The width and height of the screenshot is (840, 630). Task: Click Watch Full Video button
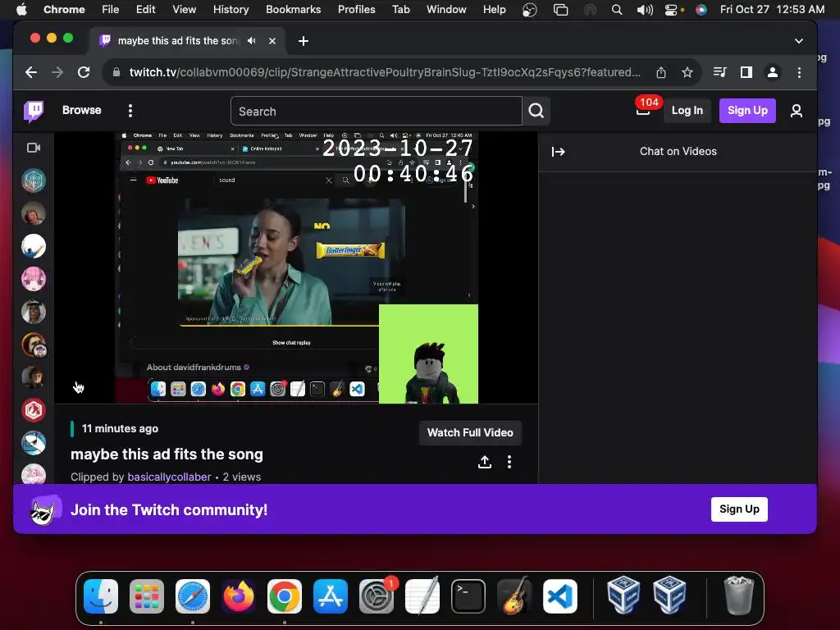click(x=470, y=433)
